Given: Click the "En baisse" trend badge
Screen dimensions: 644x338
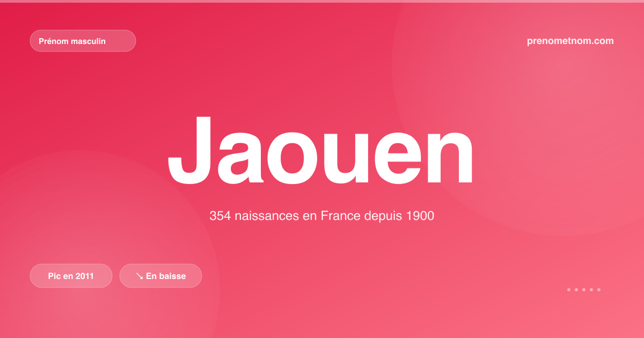Looking at the screenshot, I should (x=160, y=276).
